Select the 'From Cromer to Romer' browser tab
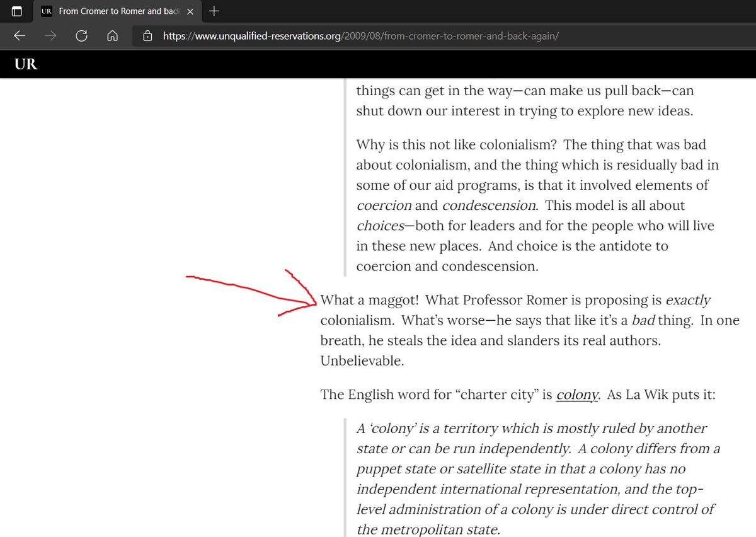 (x=117, y=11)
